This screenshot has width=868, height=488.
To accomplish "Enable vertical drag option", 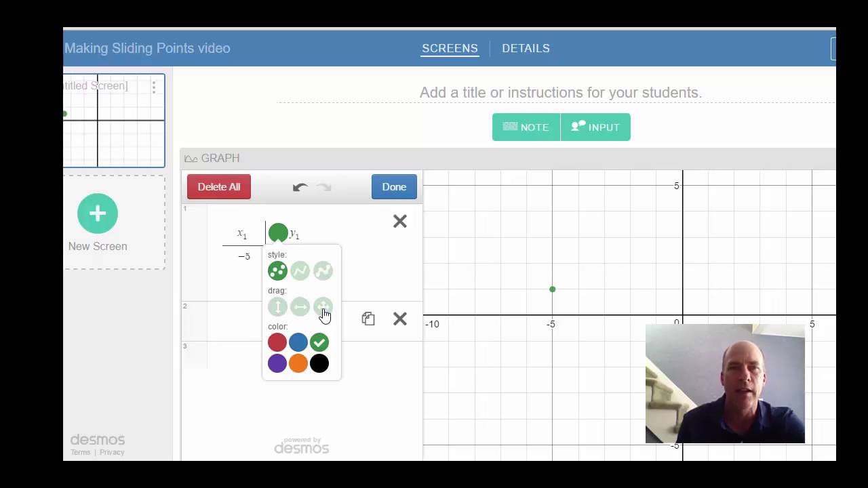I will pos(277,307).
